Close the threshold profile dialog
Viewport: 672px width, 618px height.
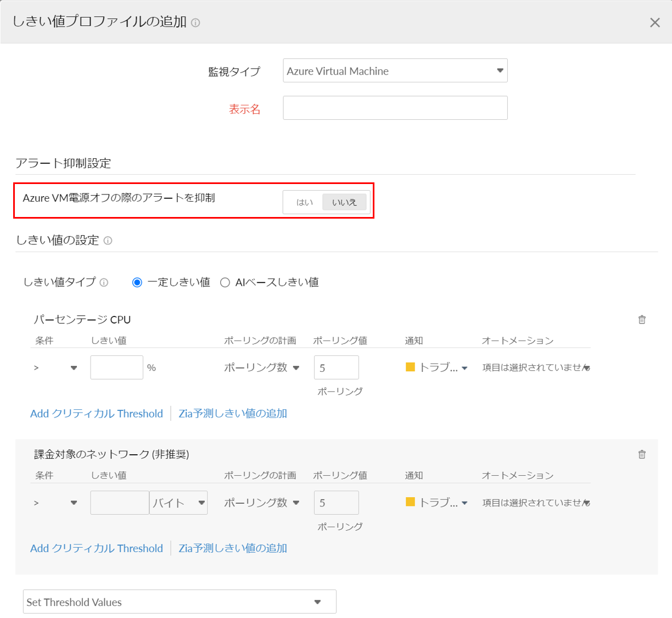(x=655, y=23)
